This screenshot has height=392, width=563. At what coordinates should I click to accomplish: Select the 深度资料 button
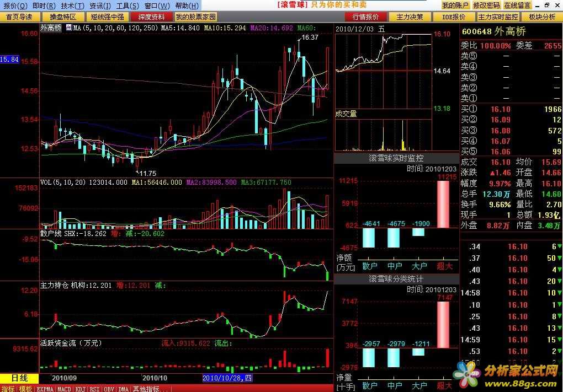[x=151, y=17]
